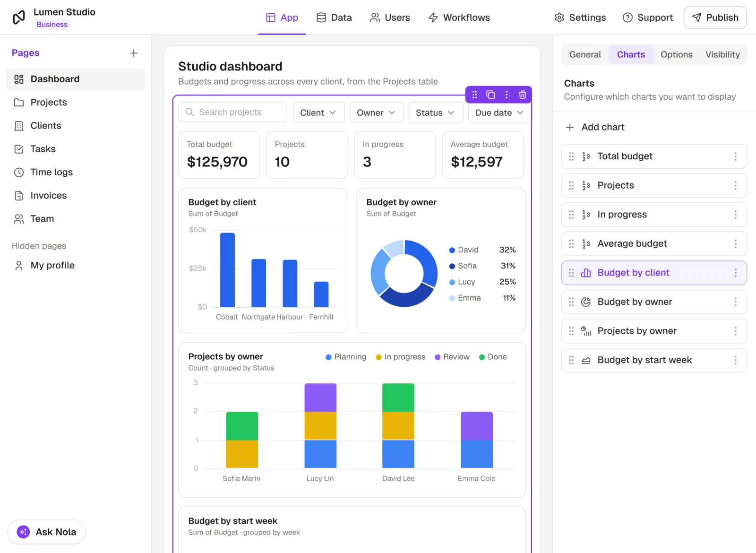Open the Due date filter dropdown
This screenshot has width=756, height=553.
tap(499, 112)
